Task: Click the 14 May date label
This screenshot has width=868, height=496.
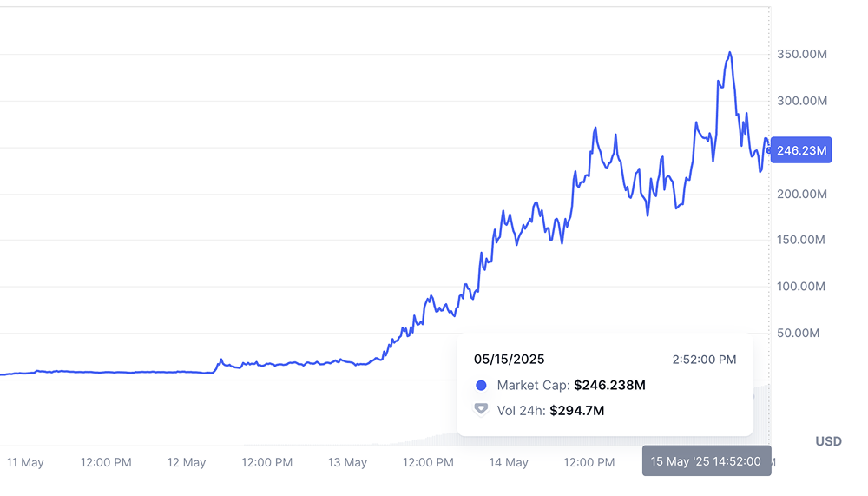Action: [509, 462]
